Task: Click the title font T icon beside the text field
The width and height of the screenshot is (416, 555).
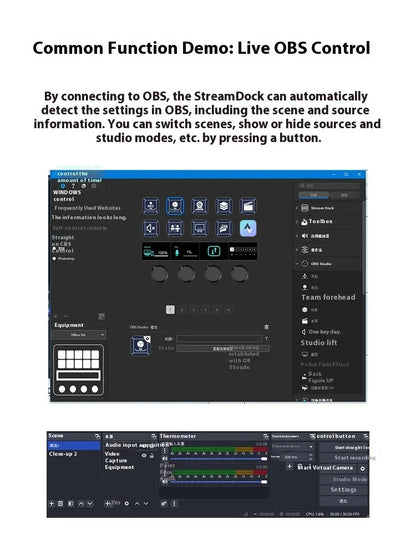Action: [x=266, y=339]
